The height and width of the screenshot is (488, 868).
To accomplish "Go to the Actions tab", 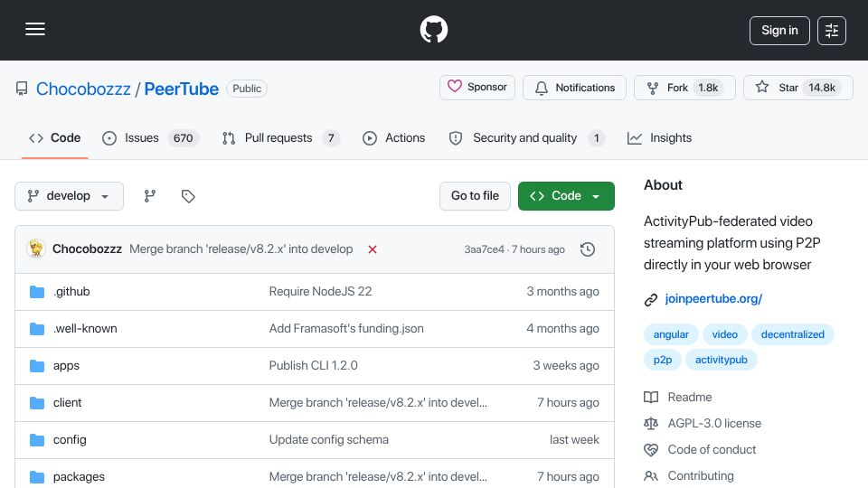I will [393, 137].
